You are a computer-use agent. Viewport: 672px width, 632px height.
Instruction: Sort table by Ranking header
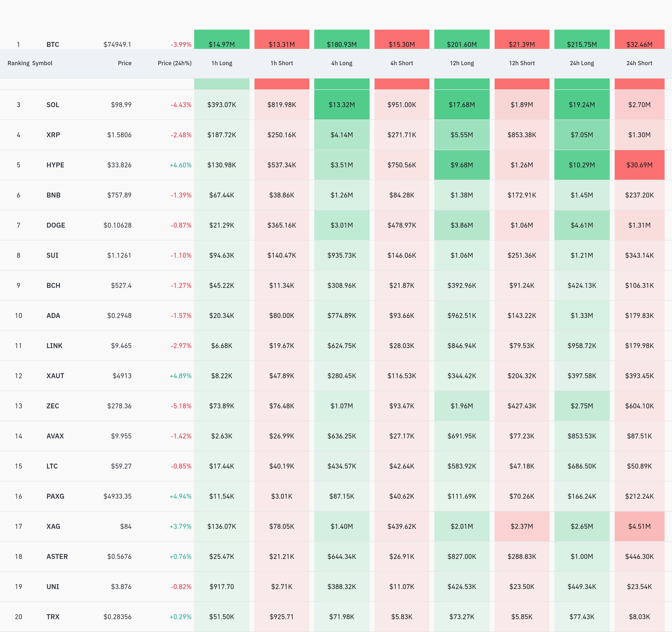coord(18,63)
